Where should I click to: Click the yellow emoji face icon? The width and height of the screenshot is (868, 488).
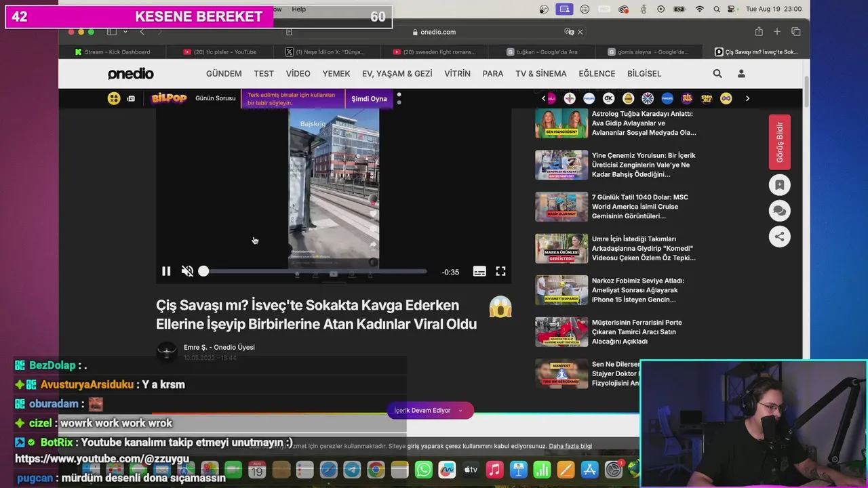tap(114, 98)
